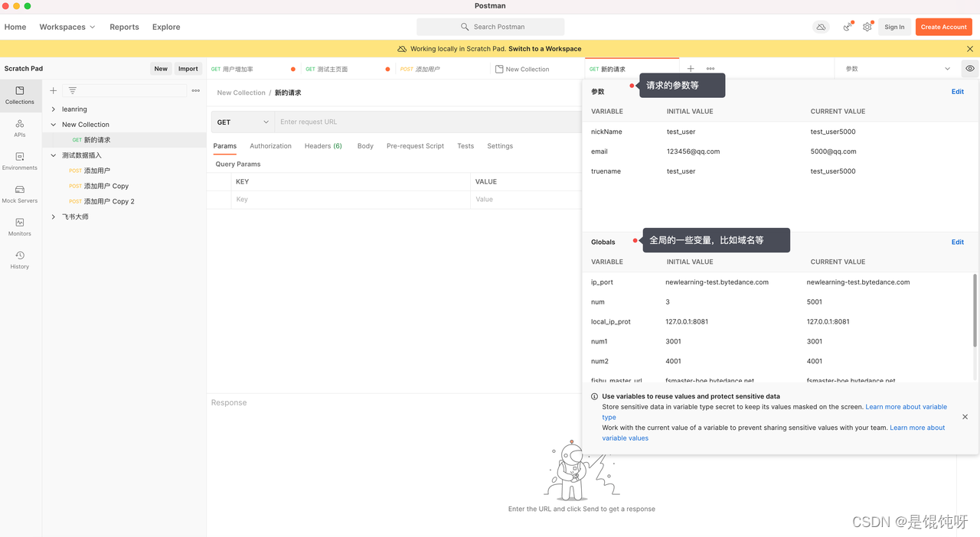The width and height of the screenshot is (980, 537).
Task: Open the collections more options menu
Action: pyautogui.click(x=196, y=90)
